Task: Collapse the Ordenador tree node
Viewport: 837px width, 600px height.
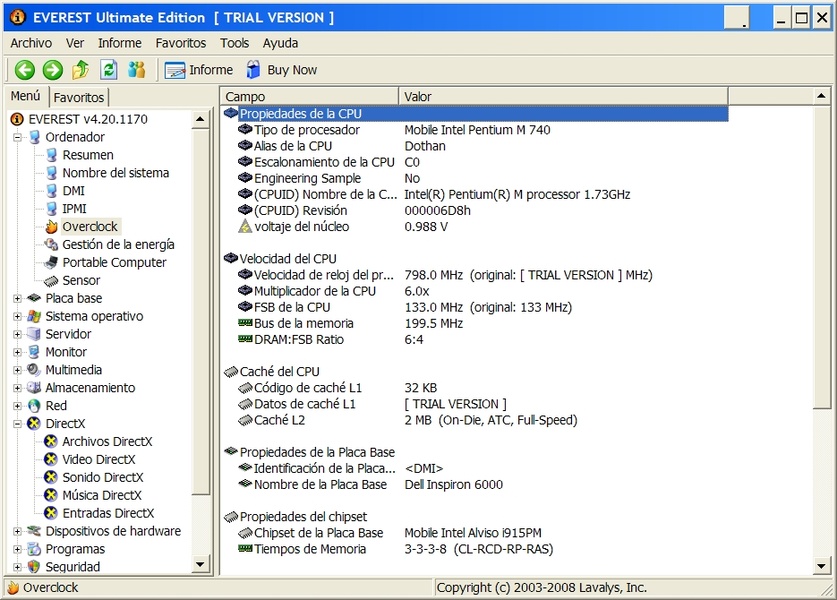Action: click(x=18, y=138)
